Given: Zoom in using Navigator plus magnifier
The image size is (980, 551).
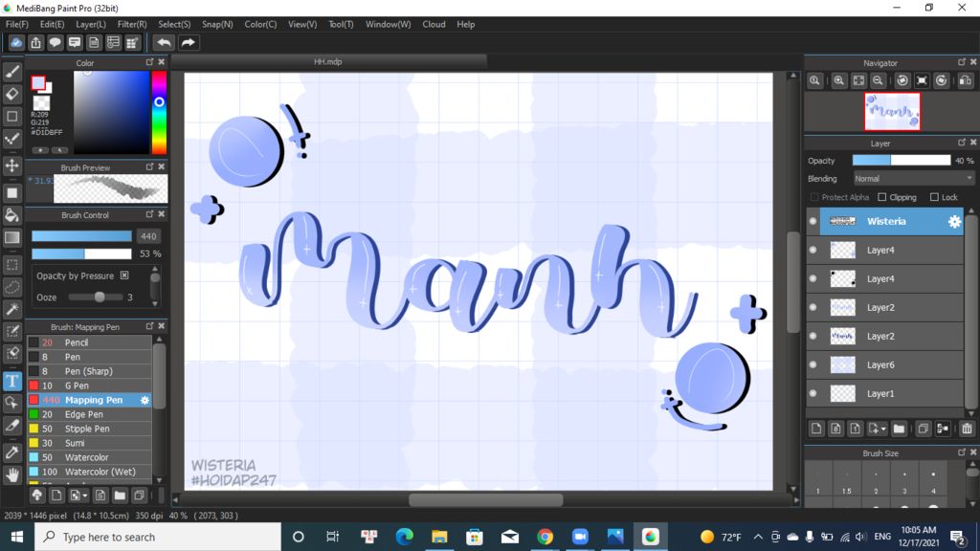Looking at the screenshot, I should (838, 80).
